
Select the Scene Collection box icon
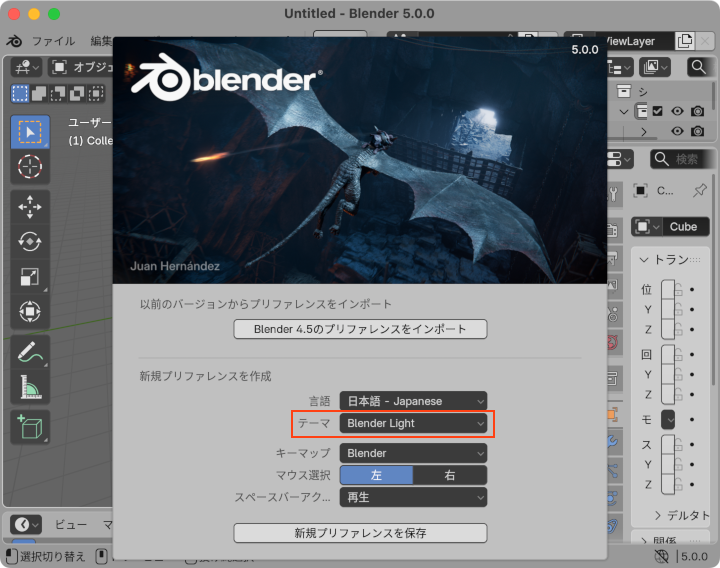tap(624, 91)
